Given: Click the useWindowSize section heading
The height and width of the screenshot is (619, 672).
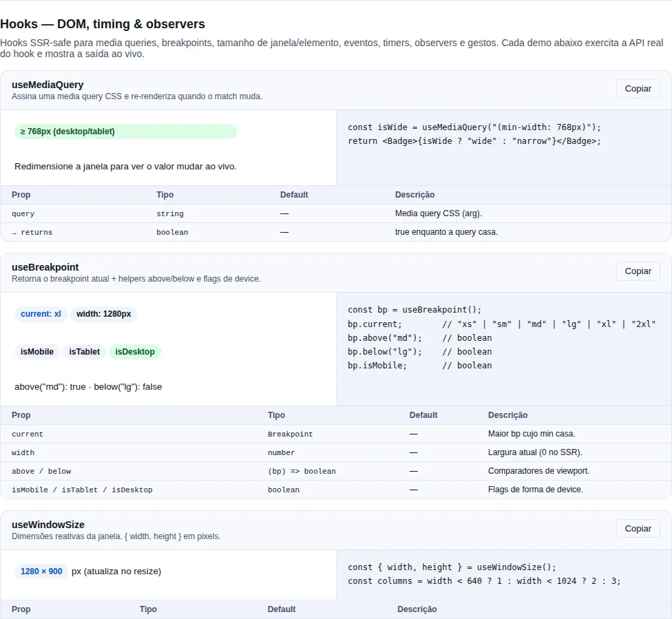Looking at the screenshot, I should click(x=48, y=525).
